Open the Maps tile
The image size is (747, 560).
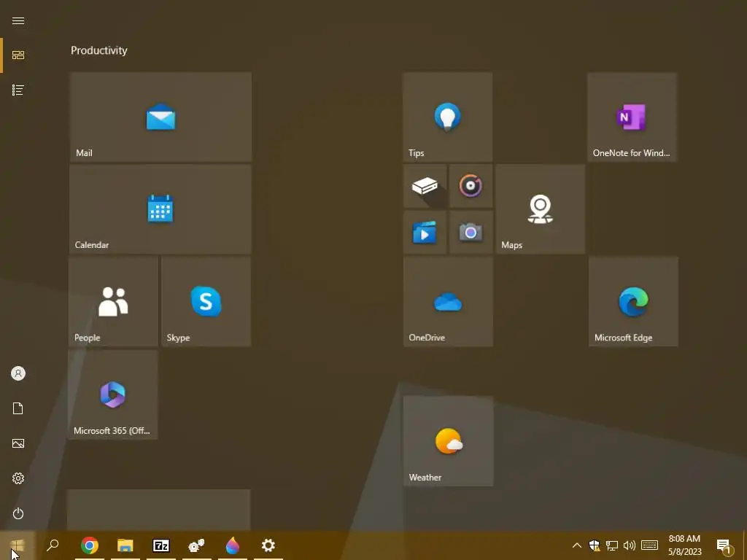[x=541, y=209]
